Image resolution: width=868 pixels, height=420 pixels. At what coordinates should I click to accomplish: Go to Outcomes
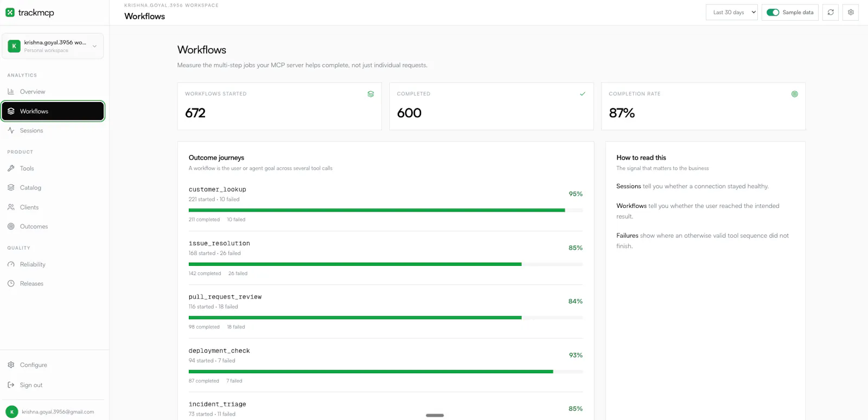(53, 226)
